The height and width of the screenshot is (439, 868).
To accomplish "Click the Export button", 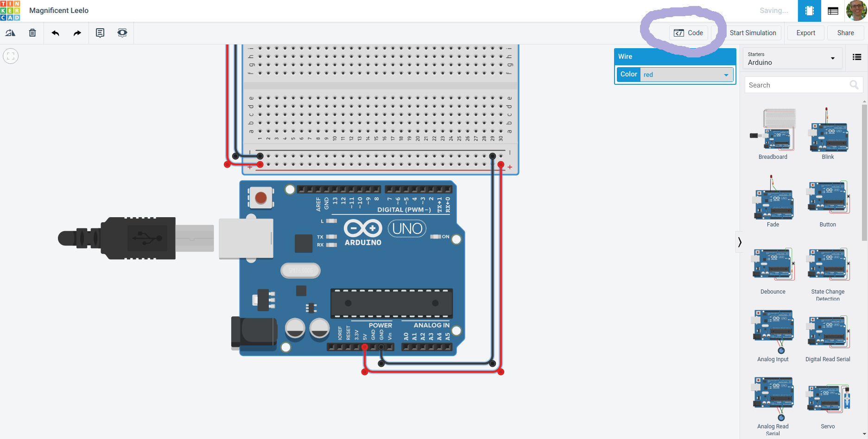I will (x=806, y=33).
